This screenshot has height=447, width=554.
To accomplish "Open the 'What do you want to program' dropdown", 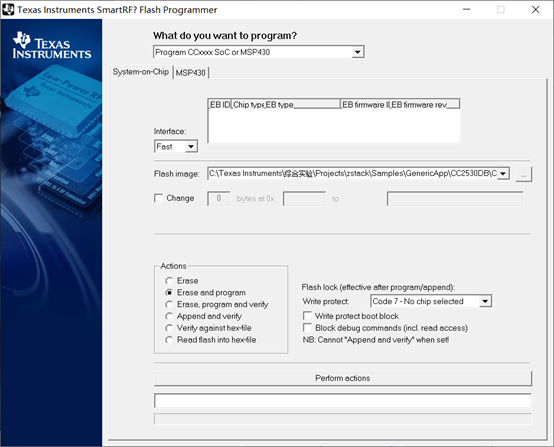I will pos(357,52).
